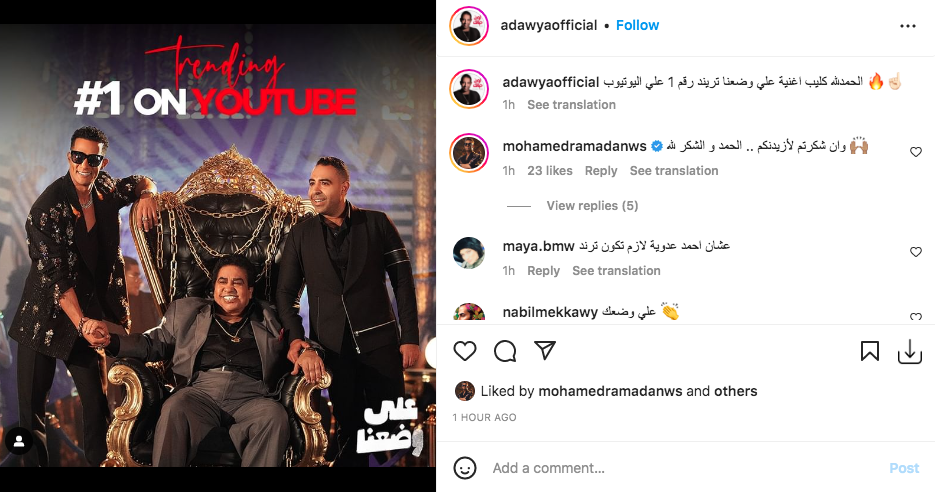The width and height of the screenshot is (935, 492).
Task: Save the post with the bookmark icon
Action: tap(869, 351)
